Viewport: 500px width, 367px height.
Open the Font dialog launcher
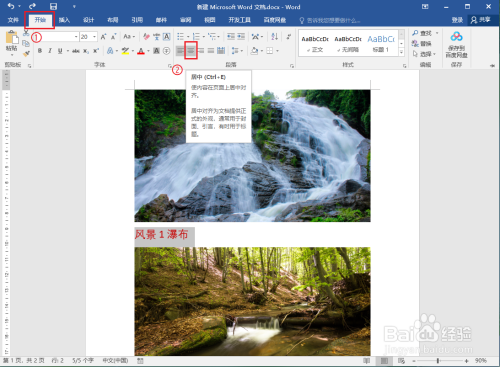[x=169, y=66]
